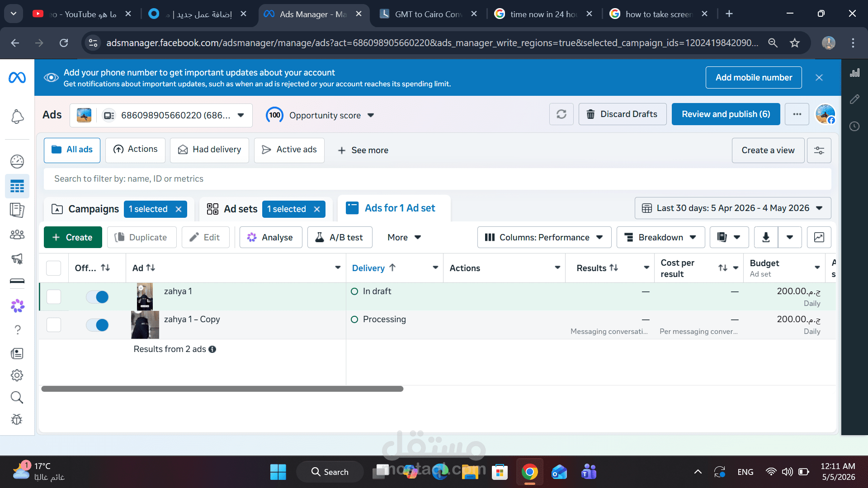Expand the Opportunity score dropdown
This screenshot has width=868, height=488.
(371, 115)
